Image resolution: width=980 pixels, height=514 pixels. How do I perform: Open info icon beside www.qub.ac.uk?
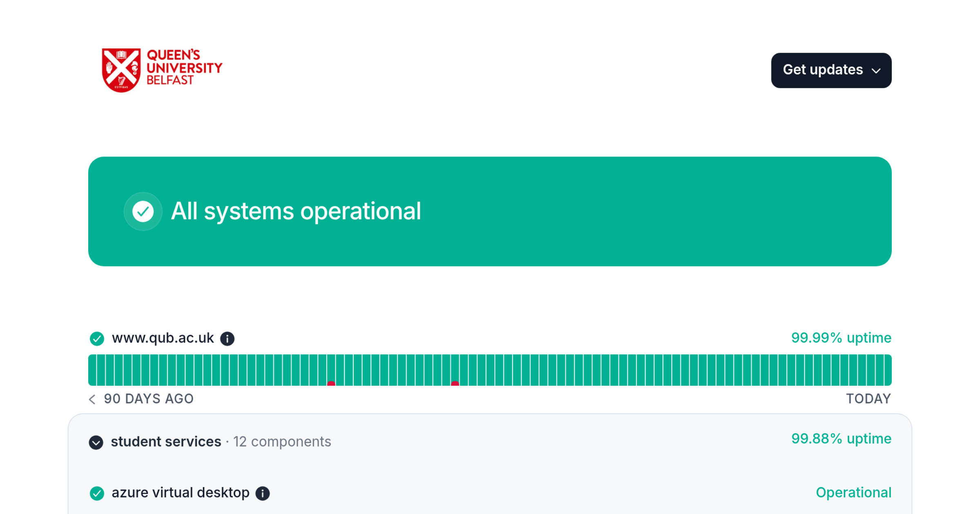227,339
